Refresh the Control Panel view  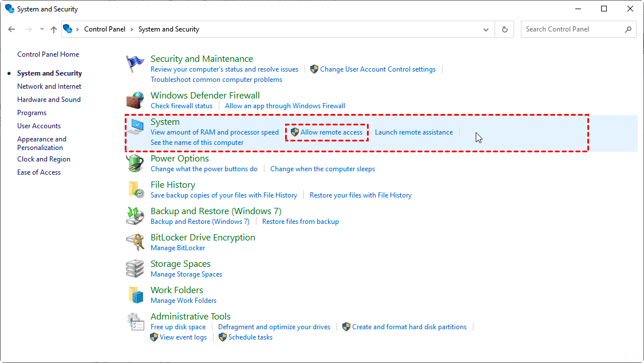click(x=504, y=29)
